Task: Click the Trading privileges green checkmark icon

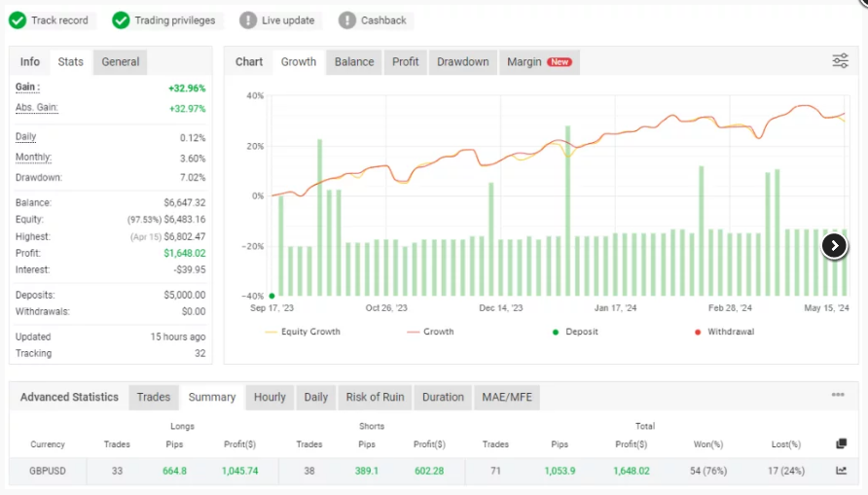Action: 121,20
